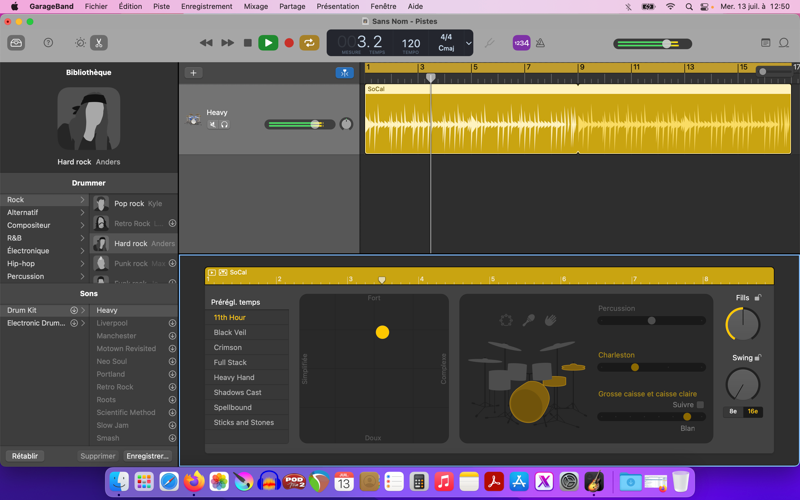The image size is (800, 500).
Task: Select the Full Stack beat preset
Action: 247,362
